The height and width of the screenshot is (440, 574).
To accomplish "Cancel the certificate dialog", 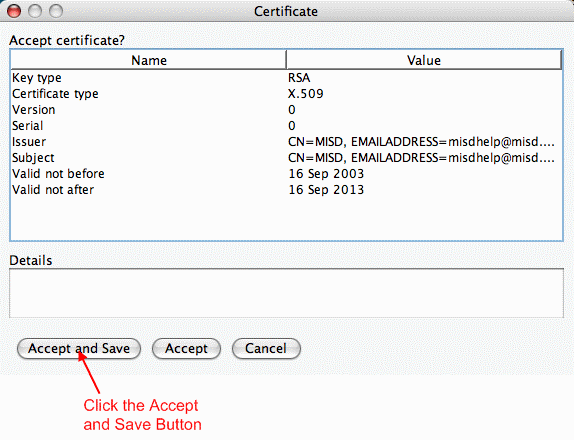I will point(266,348).
